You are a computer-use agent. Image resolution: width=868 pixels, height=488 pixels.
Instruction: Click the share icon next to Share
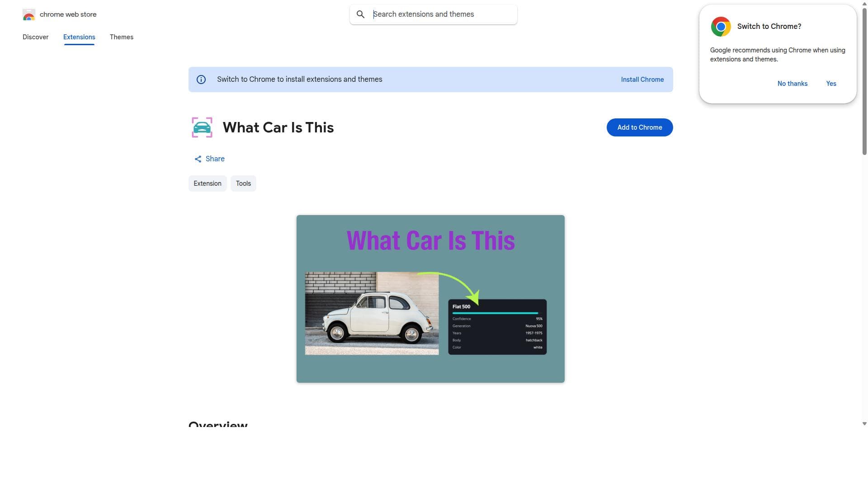[198, 159]
